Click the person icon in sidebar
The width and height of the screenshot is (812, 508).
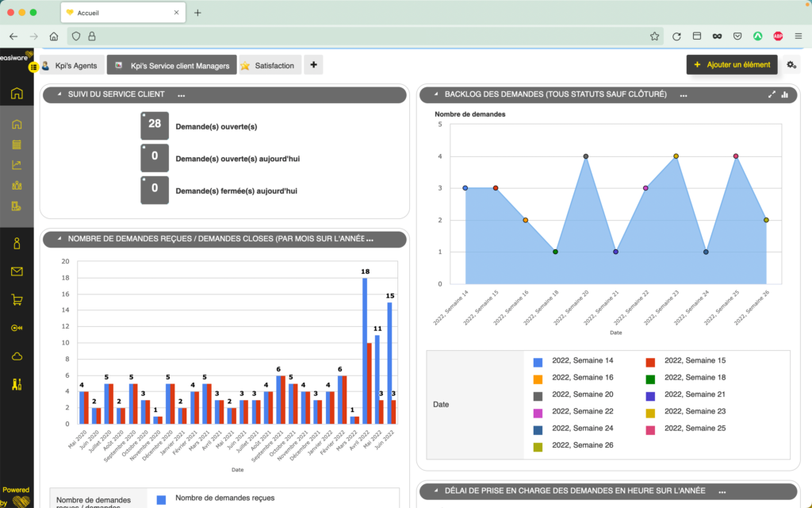(x=17, y=243)
